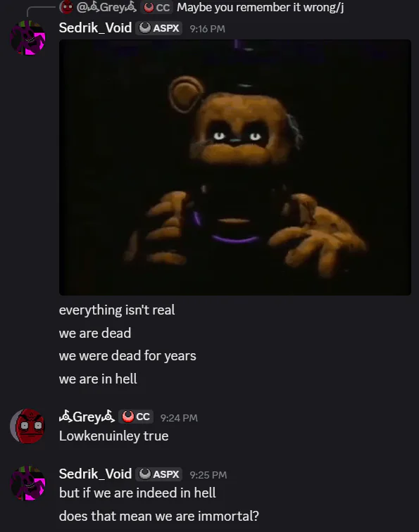Click the small reply avatar in the replied-message preview
Screen dimensions: 419x532
tap(66, 7)
